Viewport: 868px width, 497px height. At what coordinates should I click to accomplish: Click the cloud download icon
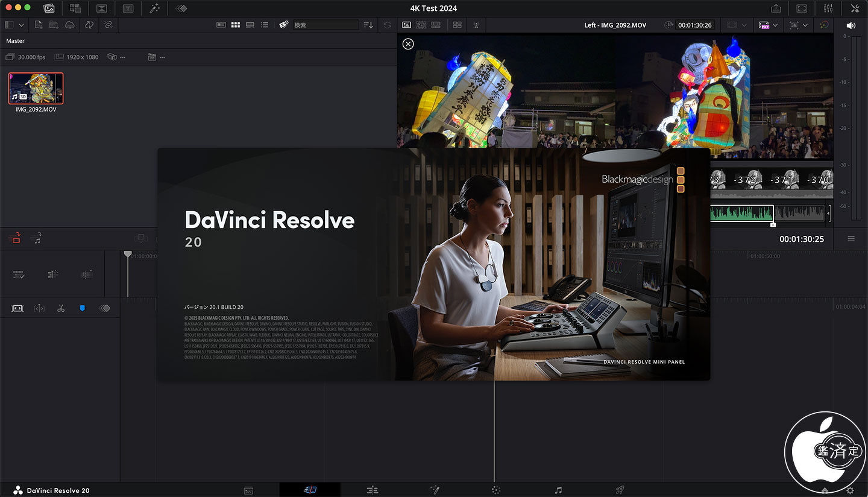pos(70,25)
